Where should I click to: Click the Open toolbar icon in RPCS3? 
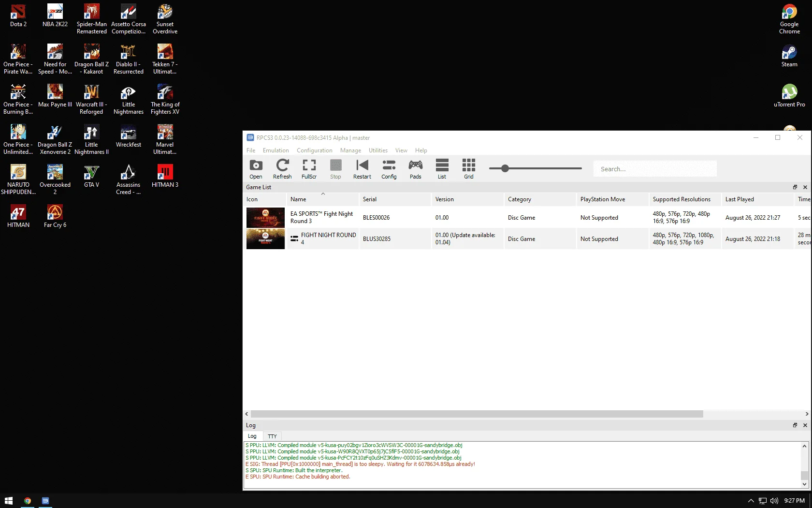pyautogui.click(x=256, y=169)
